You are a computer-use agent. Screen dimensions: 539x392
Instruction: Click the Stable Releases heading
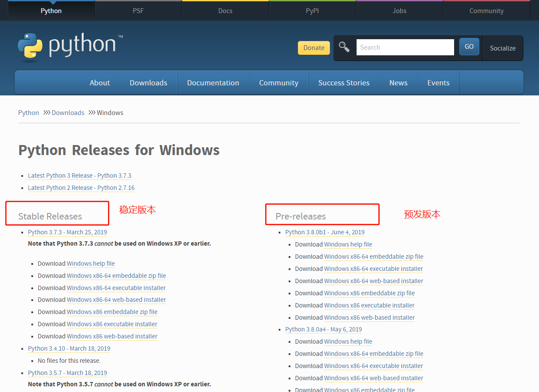tap(50, 216)
